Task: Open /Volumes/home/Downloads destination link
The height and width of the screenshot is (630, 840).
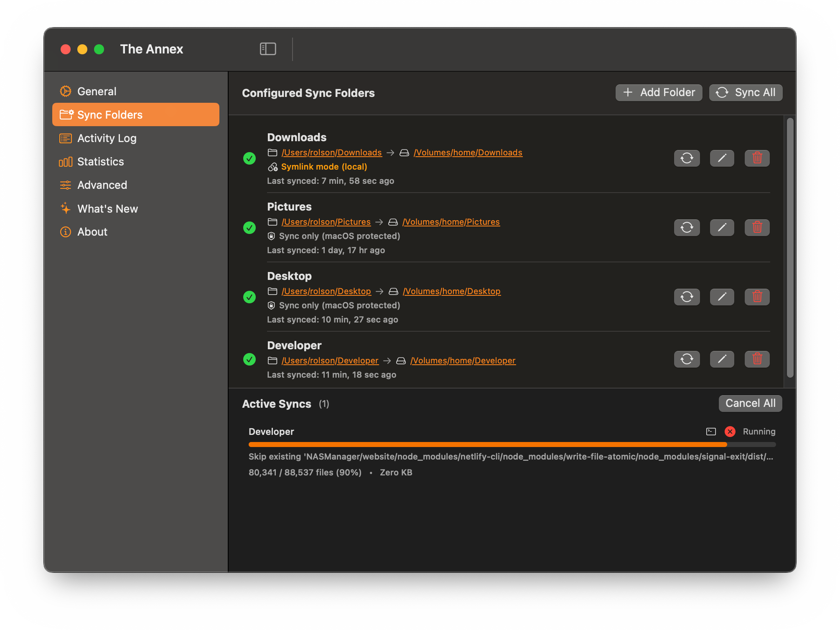Action: [x=468, y=152]
